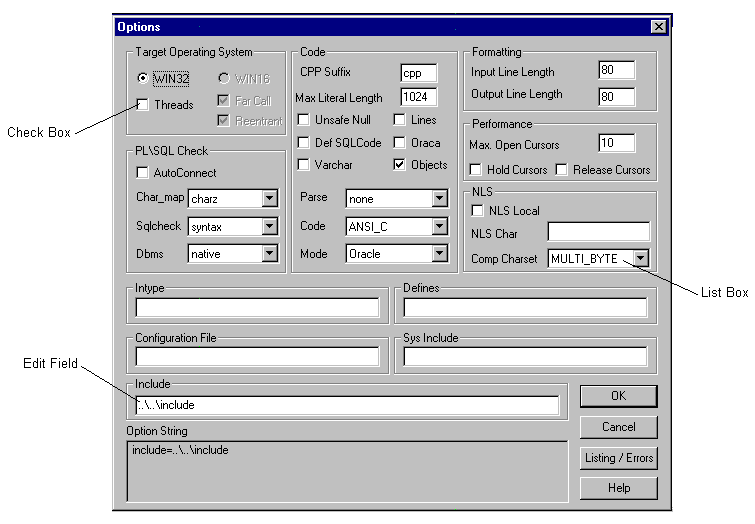Expand the Mode dropdown showing Oracle
The width and height of the screenshot is (755, 524).
pyautogui.click(x=439, y=254)
